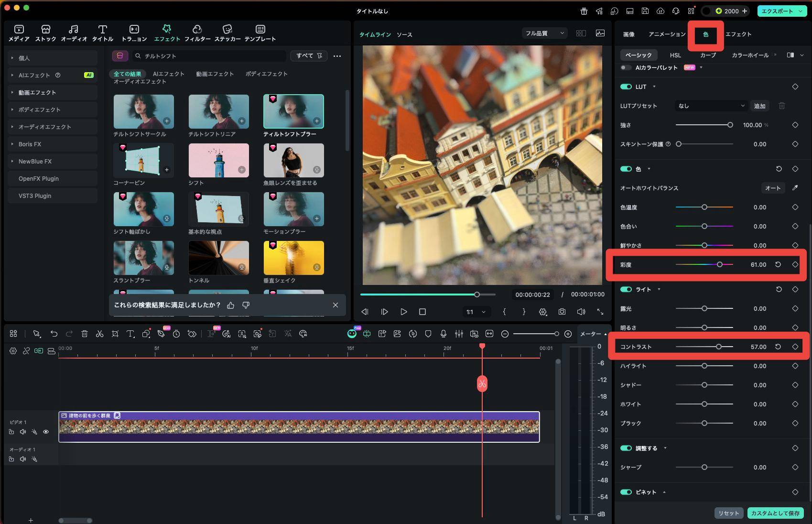Click the thumbs down feedback icon
This screenshot has width=812, height=524.
click(x=246, y=305)
